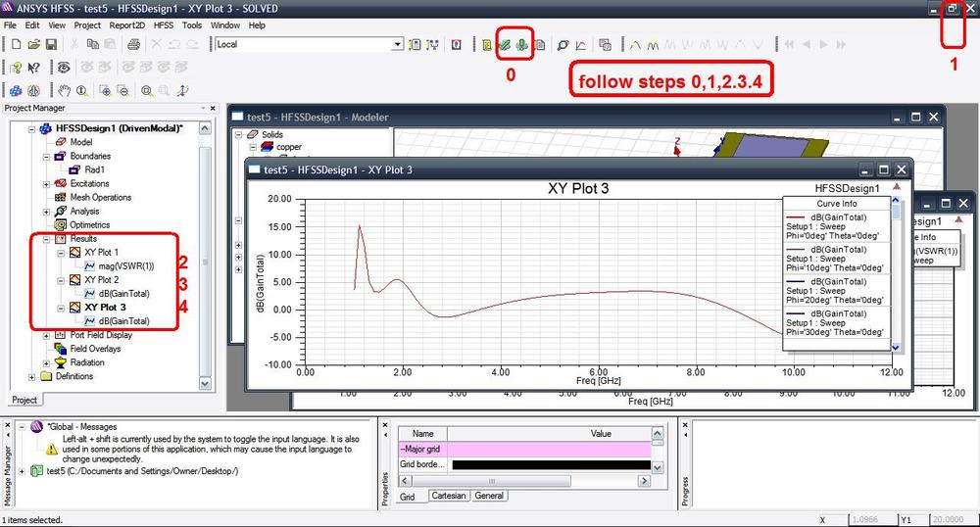The width and height of the screenshot is (980, 527).
Task: Collapse the XY Plot 3 node
Action: coord(61,308)
